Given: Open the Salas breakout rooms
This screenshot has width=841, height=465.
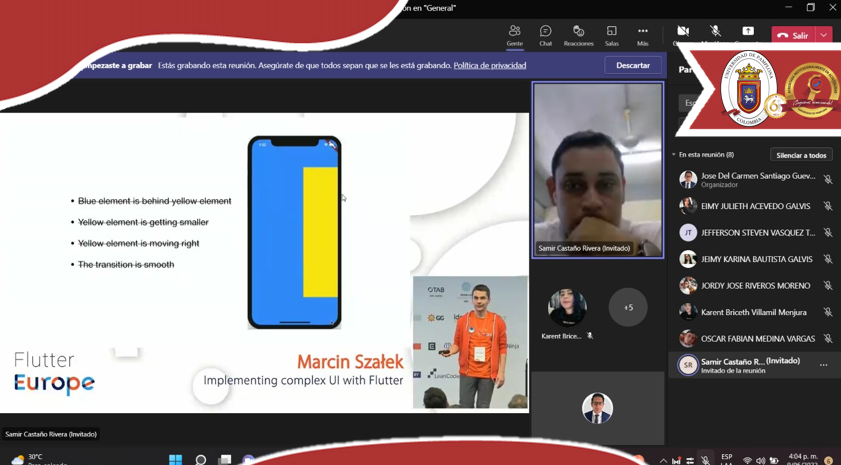Looking at the screenshot, I should 611,36.
